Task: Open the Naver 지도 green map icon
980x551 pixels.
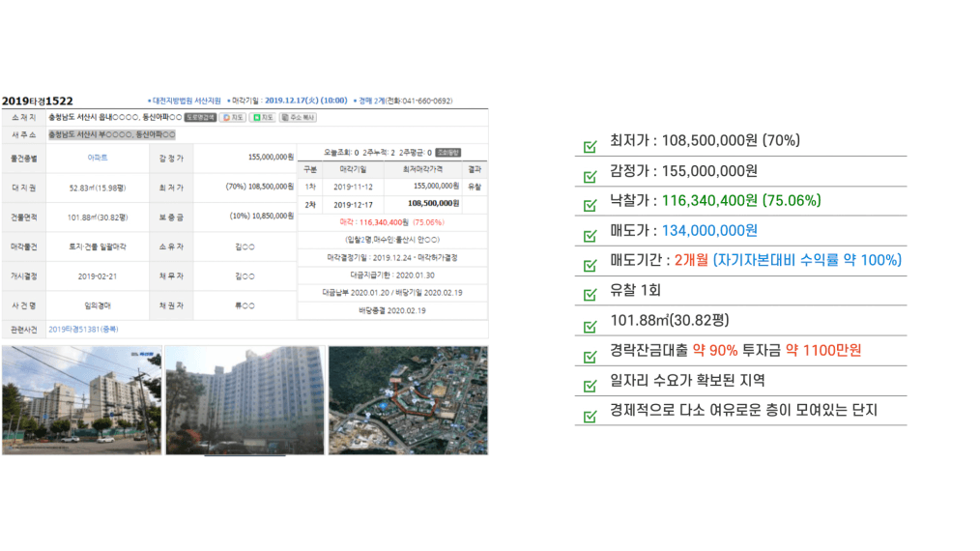Action: (x=263, y=117)
